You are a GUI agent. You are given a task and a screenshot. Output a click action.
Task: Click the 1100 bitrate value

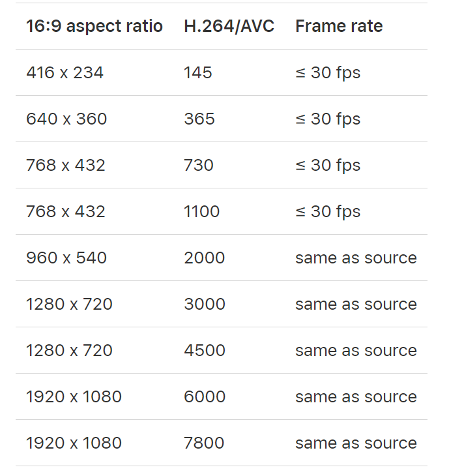point(202,211)
